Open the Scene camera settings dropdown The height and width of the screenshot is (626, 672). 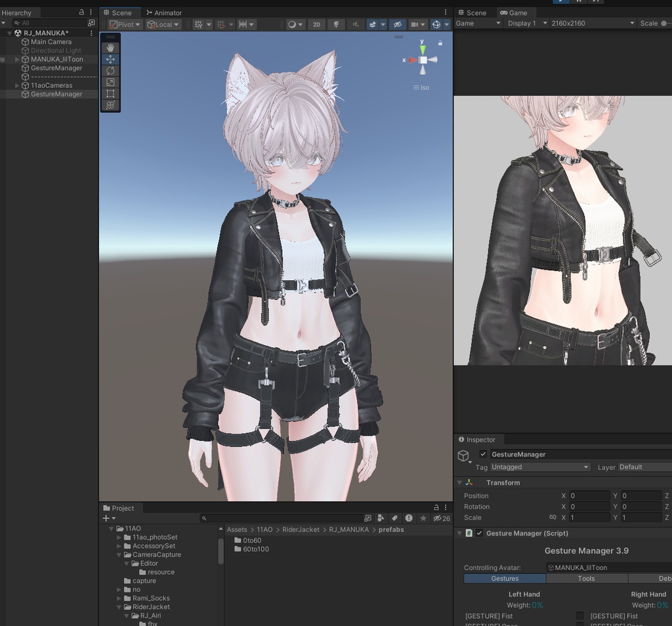coord(418,24)
